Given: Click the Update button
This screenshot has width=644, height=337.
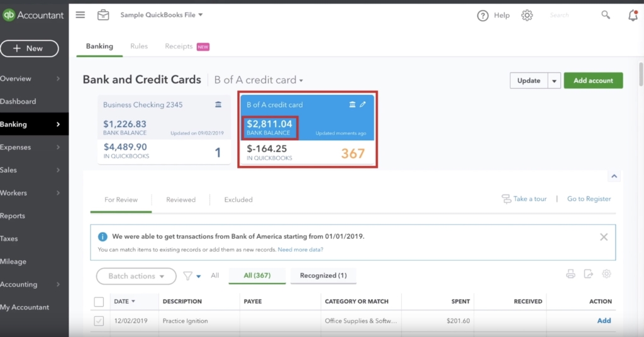Looking at the screenshot, I should pyautogui.click(x=528, y=81).
